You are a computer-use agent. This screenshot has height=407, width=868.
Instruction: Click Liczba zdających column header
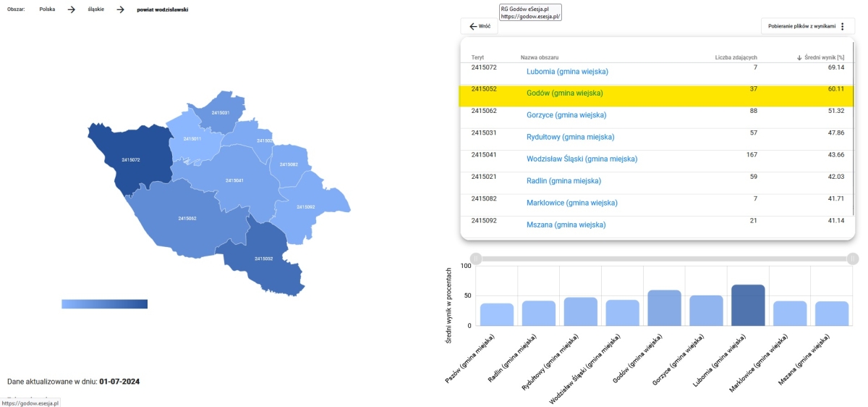[x=736, y=57]
